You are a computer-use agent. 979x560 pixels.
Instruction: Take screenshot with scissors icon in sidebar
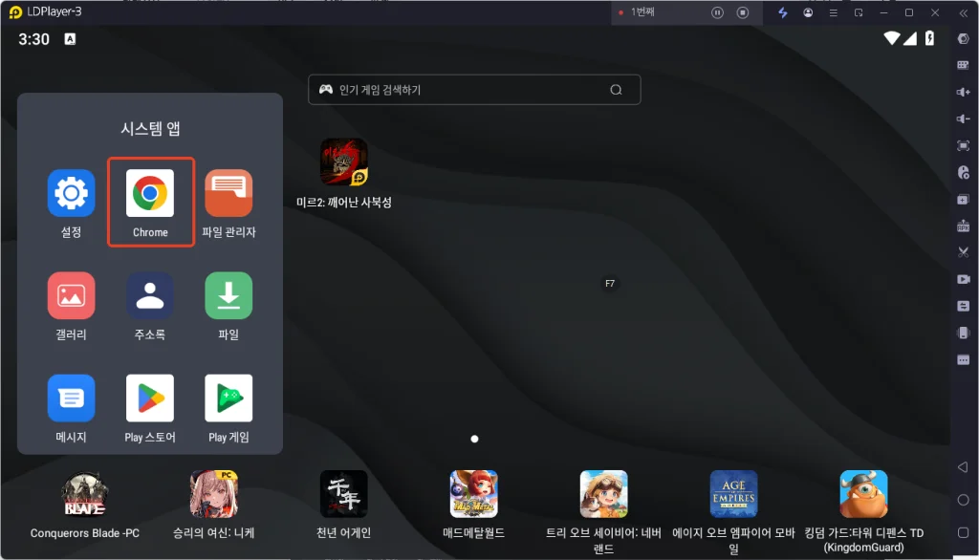coord(964,252)
